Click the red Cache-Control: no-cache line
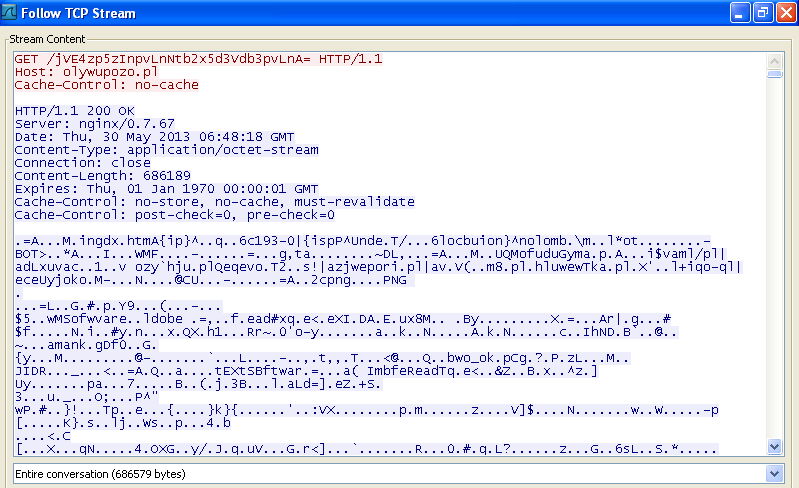 click(107, 85)
